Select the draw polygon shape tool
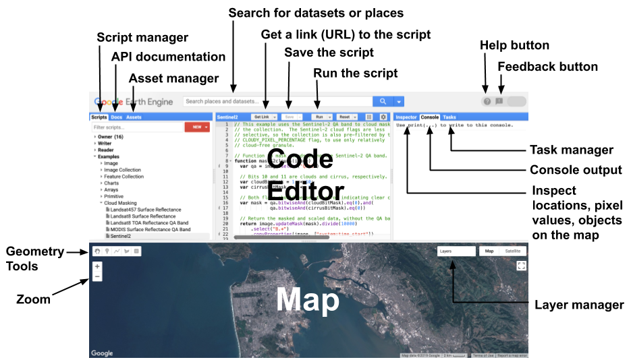 [x=126, y=251]
